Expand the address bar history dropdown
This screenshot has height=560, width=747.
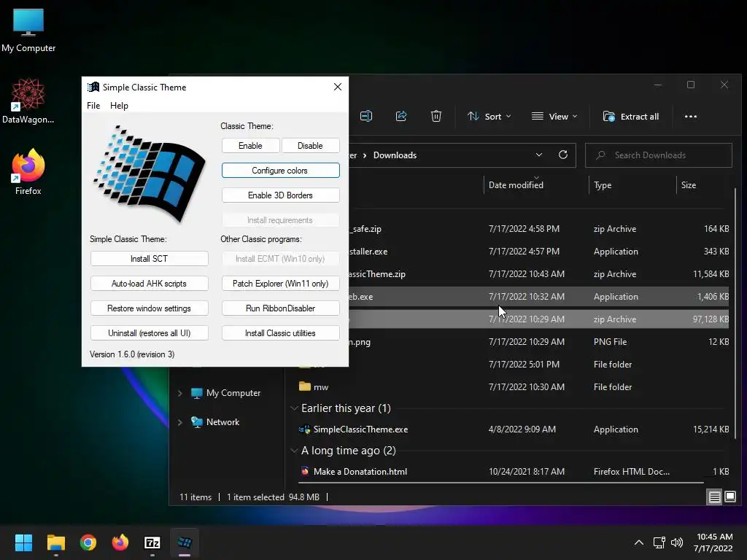pos(539,155)
